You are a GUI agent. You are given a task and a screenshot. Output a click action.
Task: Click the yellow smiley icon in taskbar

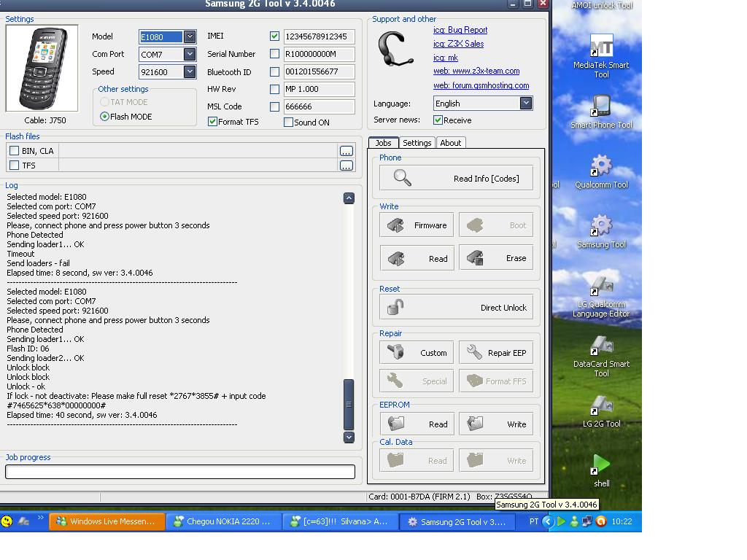coord(7,521)
